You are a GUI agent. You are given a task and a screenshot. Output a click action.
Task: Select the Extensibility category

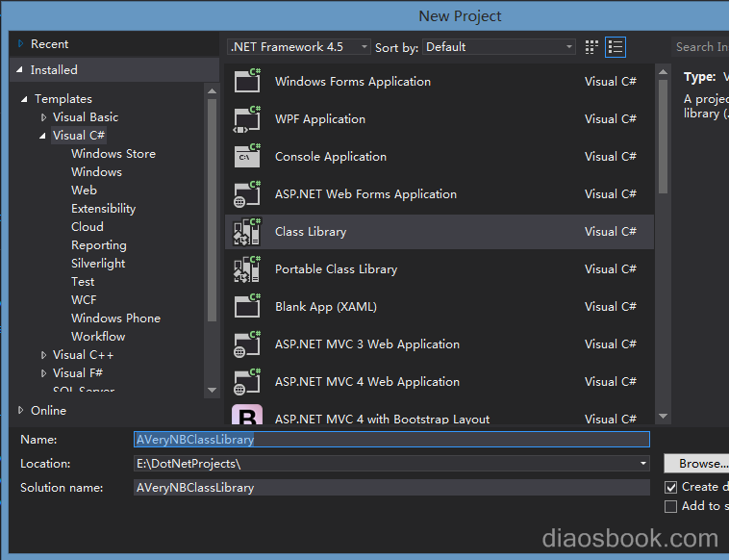tap(103, 209)
